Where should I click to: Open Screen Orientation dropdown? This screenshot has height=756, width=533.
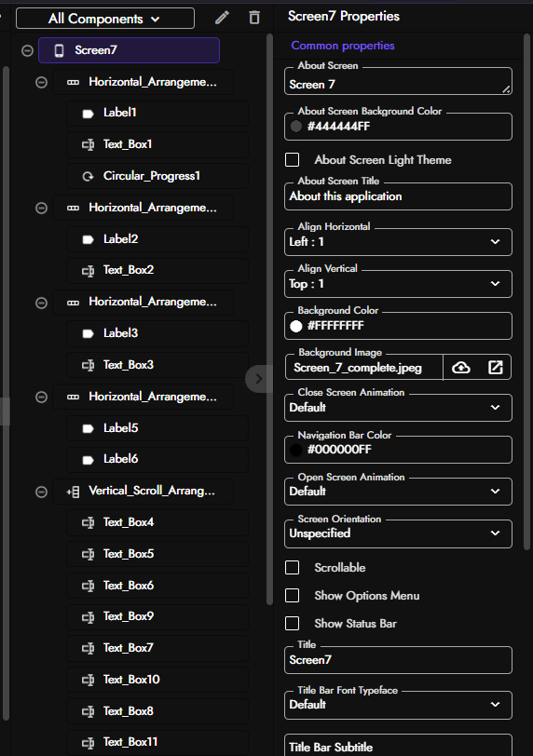coord(398,533)
